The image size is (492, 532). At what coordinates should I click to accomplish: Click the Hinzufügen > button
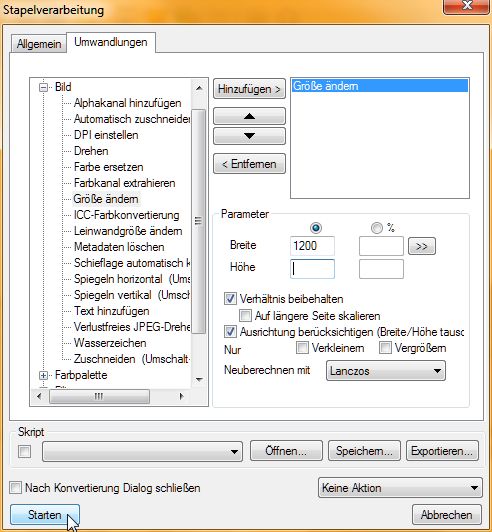[249, 89]
